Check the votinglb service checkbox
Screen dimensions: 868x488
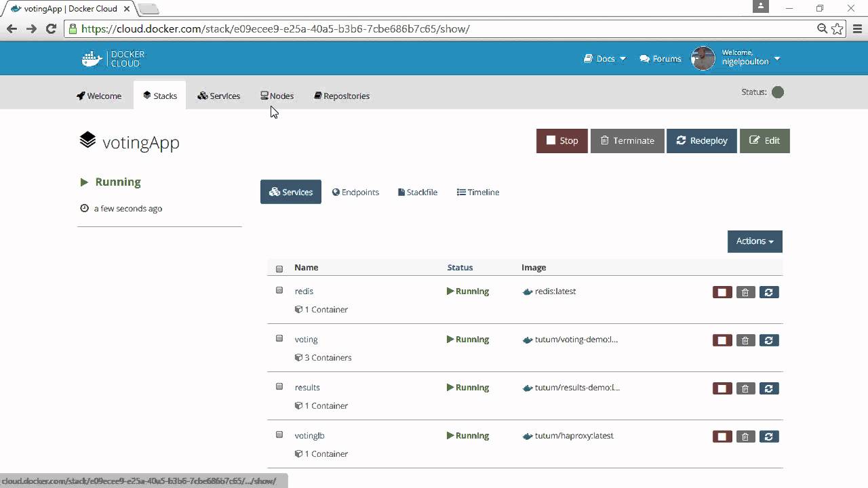pyautogui.click(x=279, y=434)
